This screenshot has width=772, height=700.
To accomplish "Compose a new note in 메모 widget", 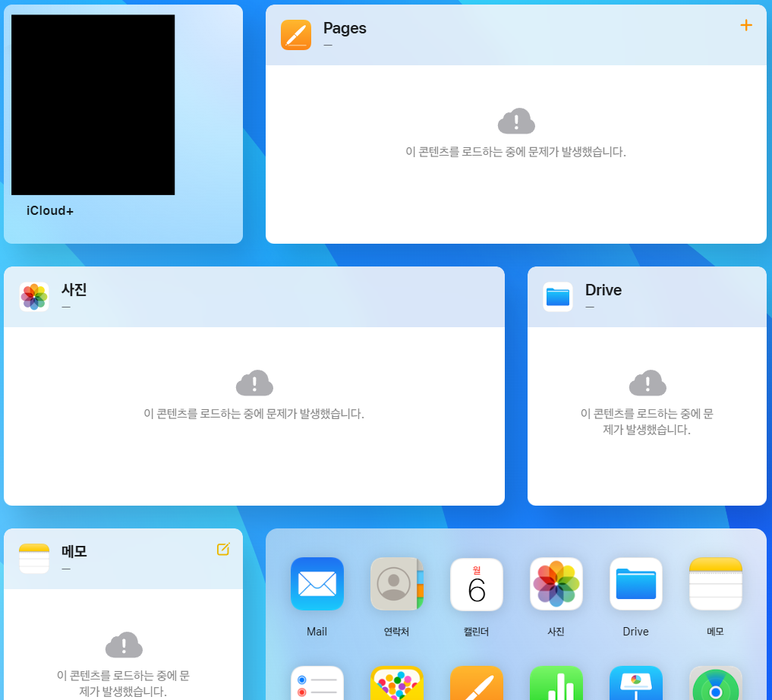I will click(x=223, y=549).
